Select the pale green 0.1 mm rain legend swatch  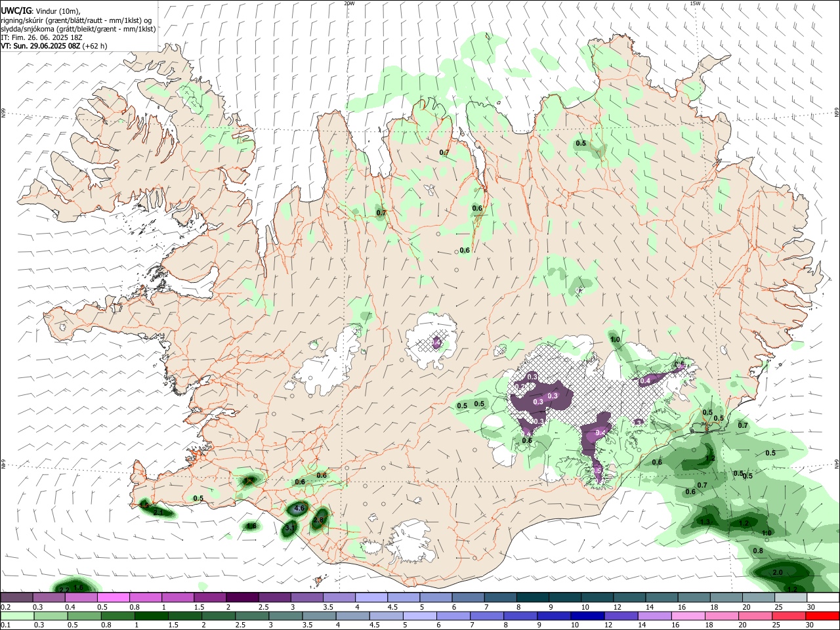16,616
